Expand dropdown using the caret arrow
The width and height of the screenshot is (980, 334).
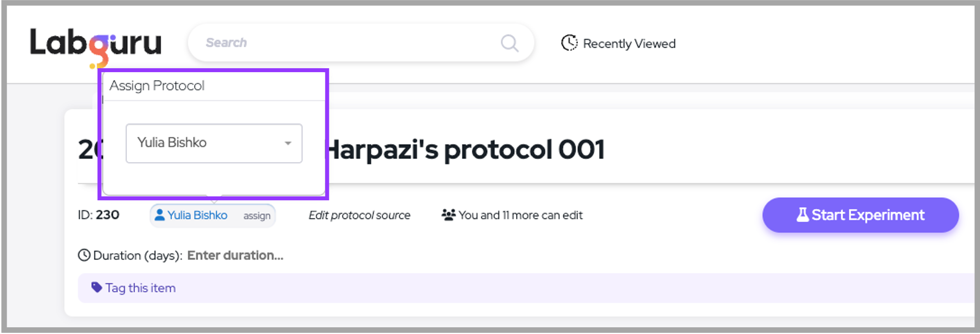(x=288, y=143)
